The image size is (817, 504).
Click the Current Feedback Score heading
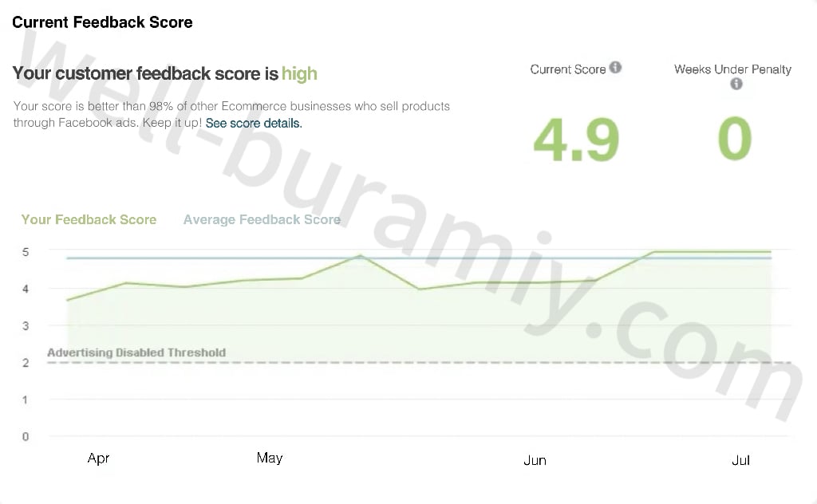tap(102, 22)
